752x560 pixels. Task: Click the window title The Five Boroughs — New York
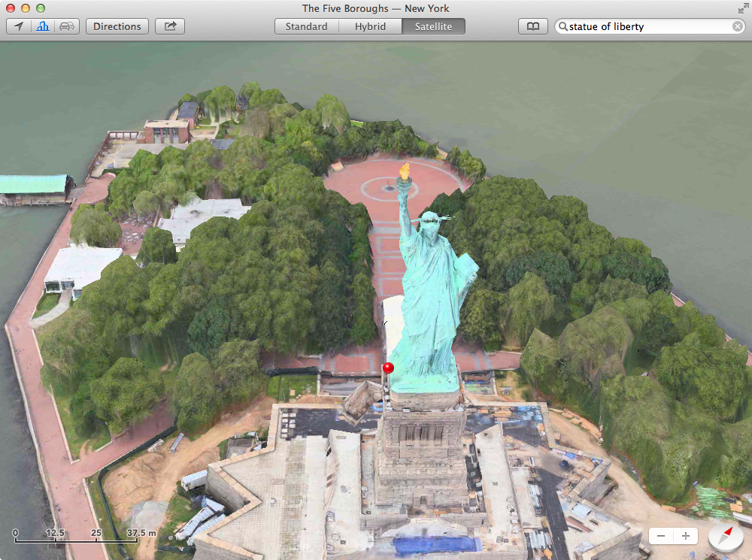(x=375, y=8)
